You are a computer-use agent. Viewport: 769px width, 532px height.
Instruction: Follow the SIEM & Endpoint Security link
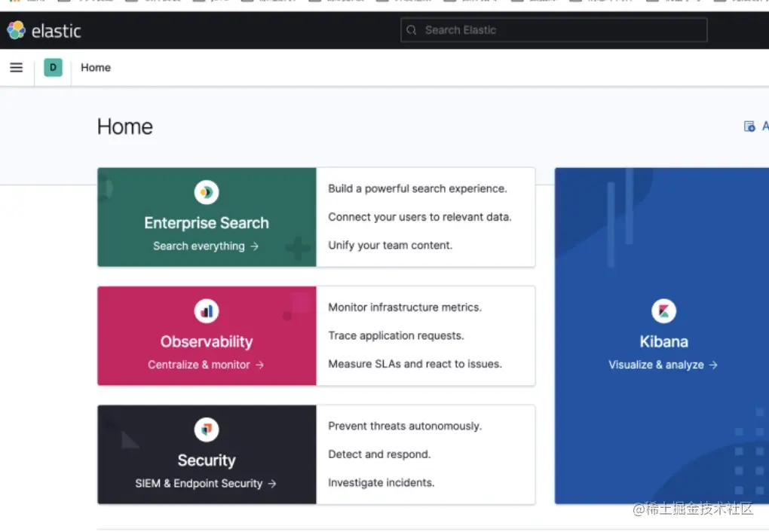click(206, 484)
